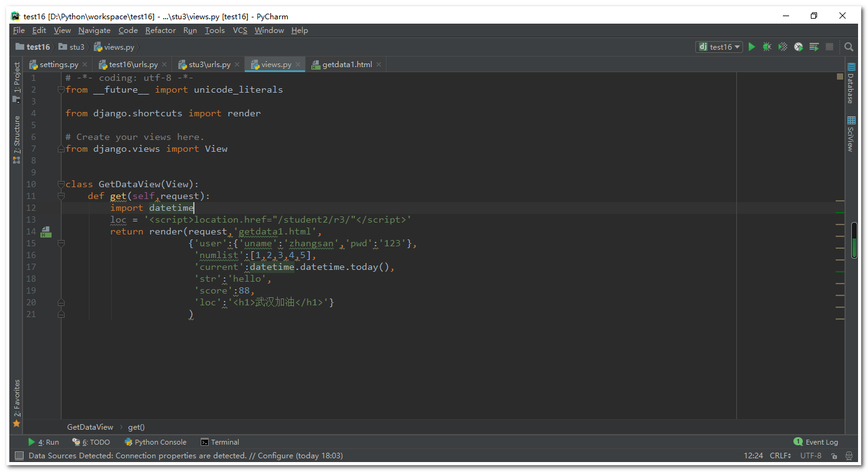The width and height of the screenshot is (868, 472).
Task: Open the Terminal panel
Action: [x=220, y=442]
